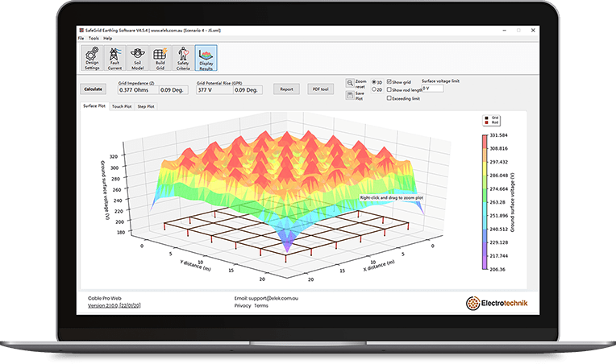Open the File menu
The width and height of the screenshot is (616, 364).
(x=81, y=39)
